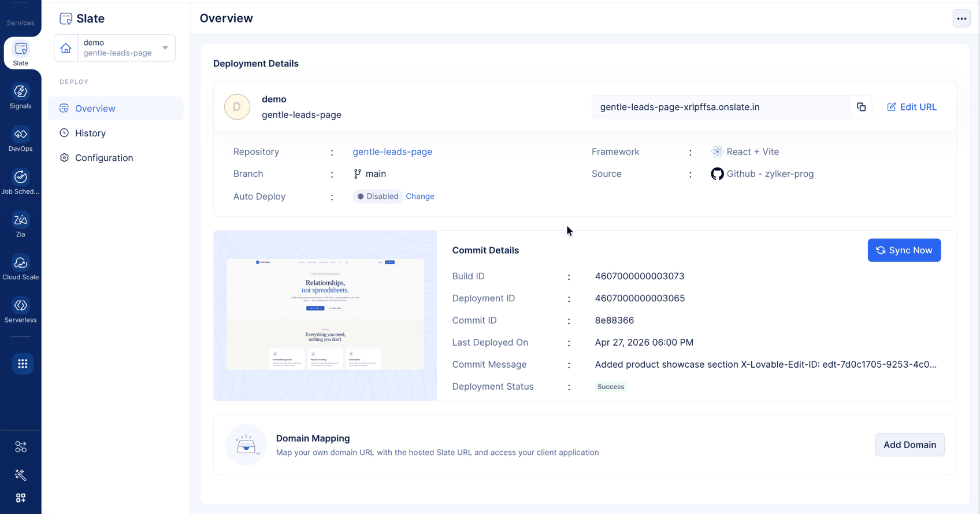Select the Build ID value 4607000000003073

pyautogui.click(x=640, y=276)
